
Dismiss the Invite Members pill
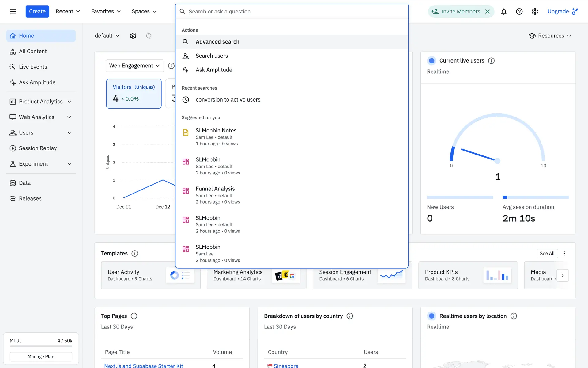click(x=488, y=12)
